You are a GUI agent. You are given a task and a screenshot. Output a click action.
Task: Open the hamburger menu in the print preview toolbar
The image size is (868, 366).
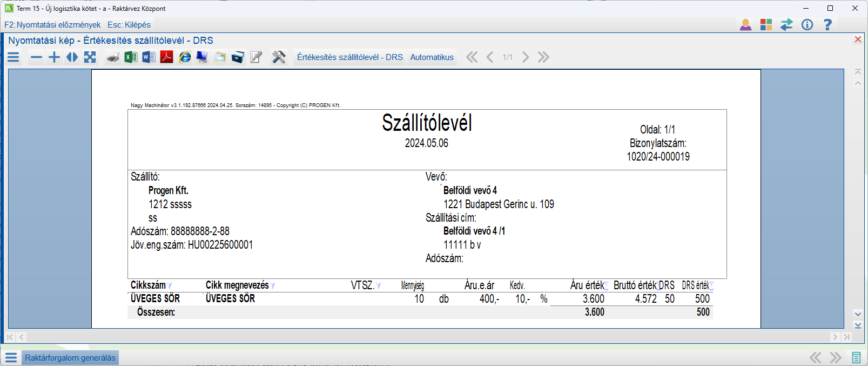pyautogui.click(x=14, y=57)
